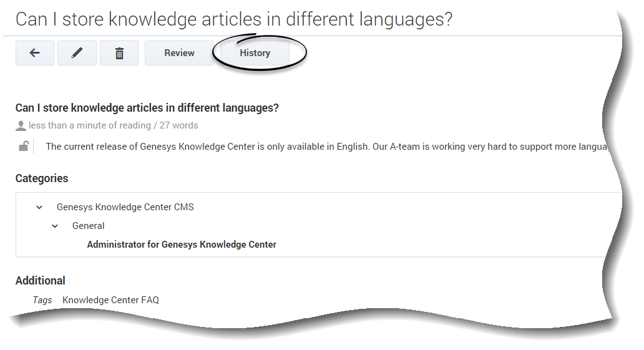Click the Additional section heading
The image size is (644, 350).
(x=40, y=281)
